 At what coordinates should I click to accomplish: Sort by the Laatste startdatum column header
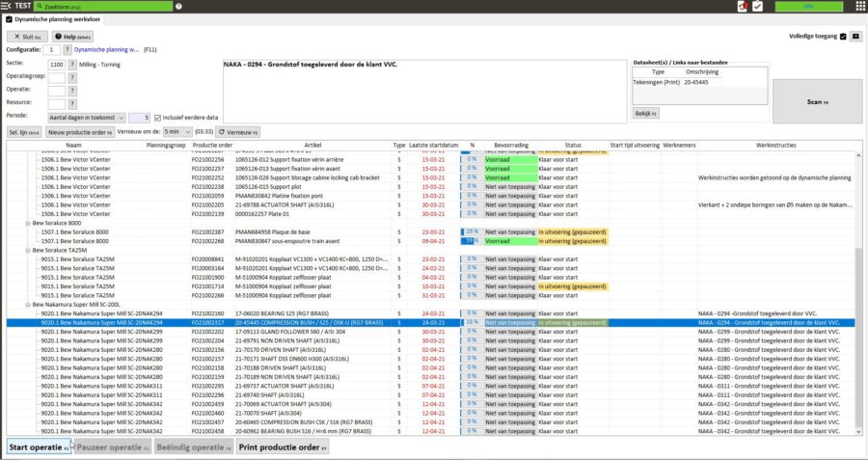click(x=433, y=145)
